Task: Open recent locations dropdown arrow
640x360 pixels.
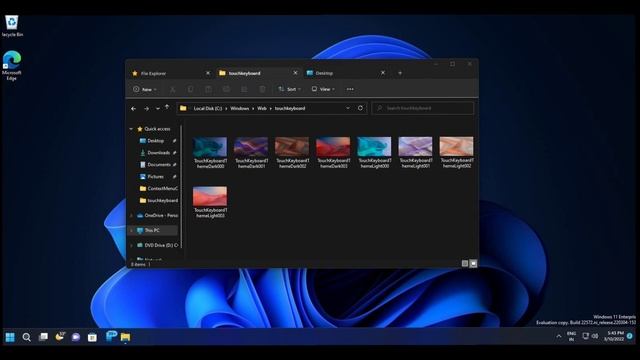Action: pos(158,109)
